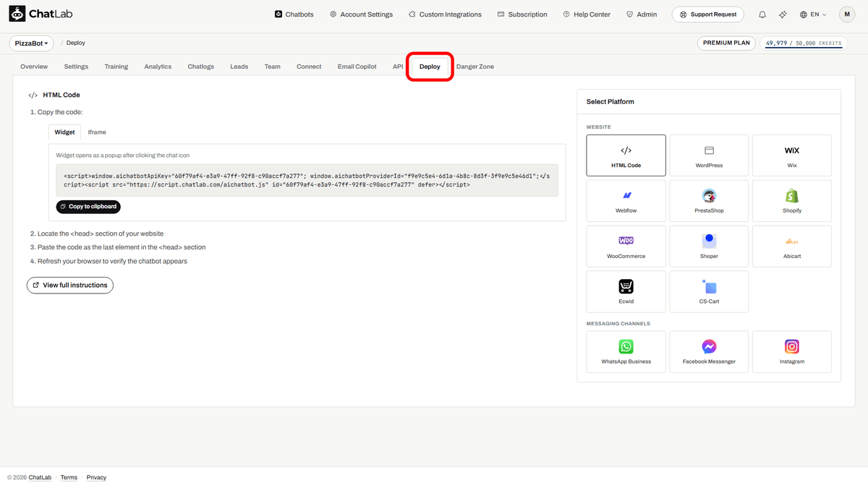Click the ChatLab robot logo icon
This screenshot has width=868, height=488.
(17, 14)
